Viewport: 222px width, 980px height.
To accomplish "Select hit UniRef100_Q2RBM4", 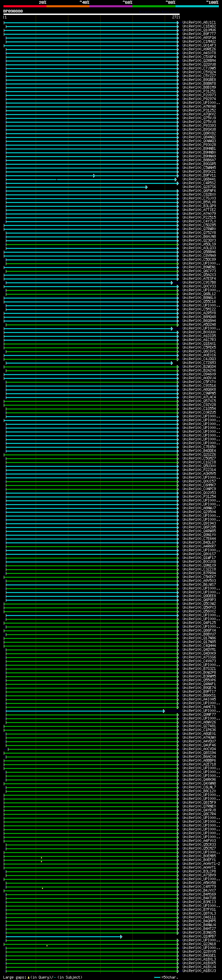I will [x=199, y=60].
